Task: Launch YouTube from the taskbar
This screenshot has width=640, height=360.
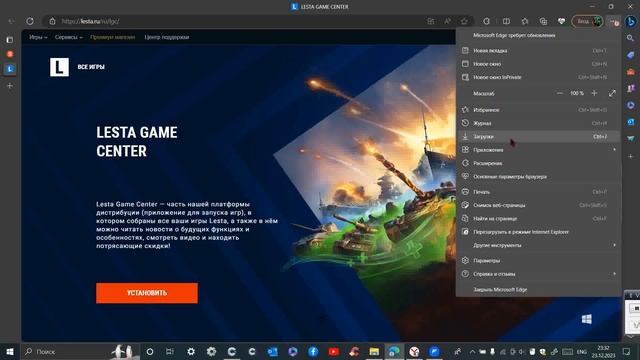Action: tap(333, 351)
